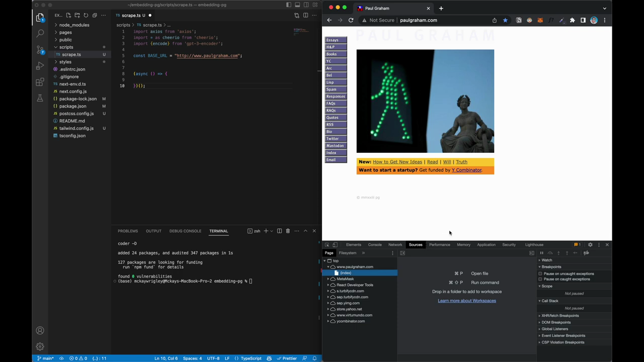Open the How to Get New Ideas link
The image size is (644, 362).
pos(397,162)
